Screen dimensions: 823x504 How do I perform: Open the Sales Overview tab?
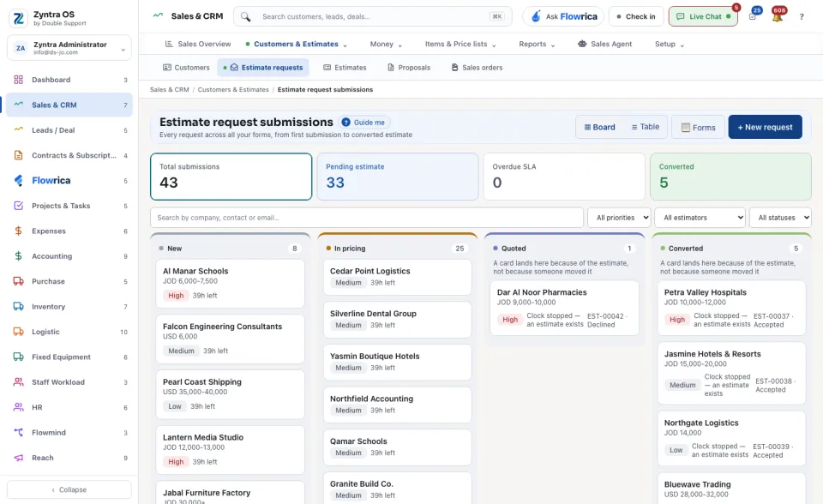[x=198, y=44]
